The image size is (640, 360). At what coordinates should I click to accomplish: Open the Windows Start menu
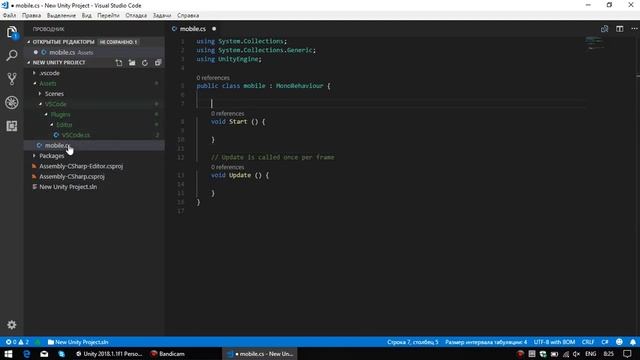[8, 354]
